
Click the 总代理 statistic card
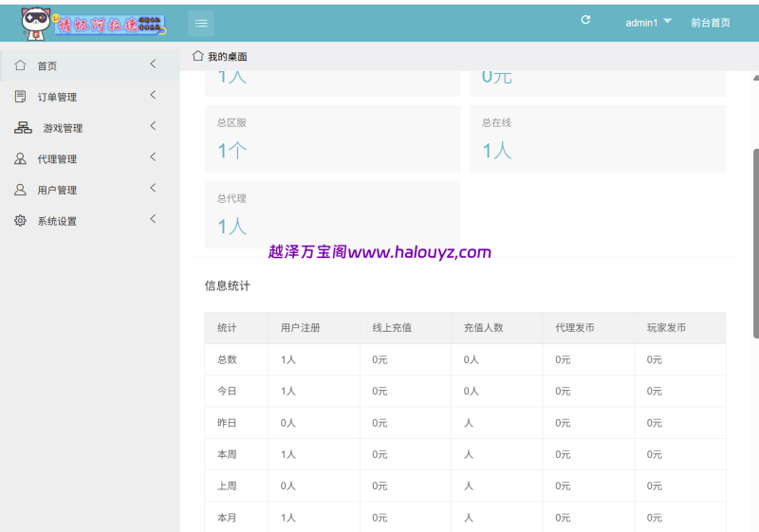point(333,214)
